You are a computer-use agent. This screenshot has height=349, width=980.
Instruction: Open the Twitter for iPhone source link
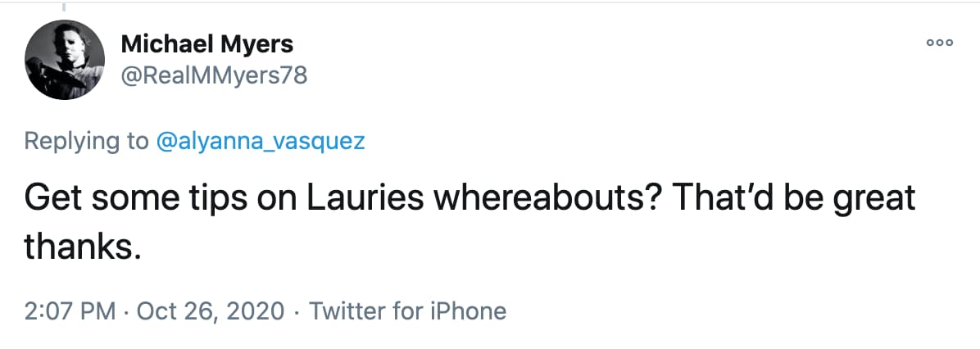[409, 311]
